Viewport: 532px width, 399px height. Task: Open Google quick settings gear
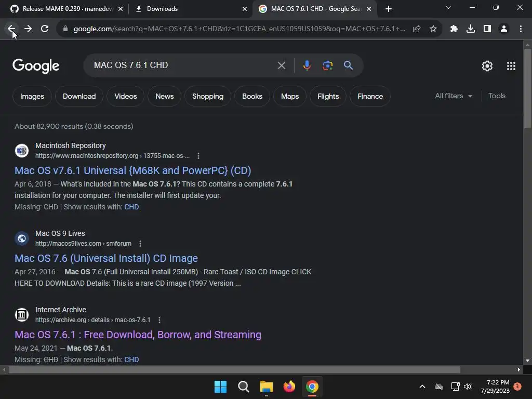487,66
